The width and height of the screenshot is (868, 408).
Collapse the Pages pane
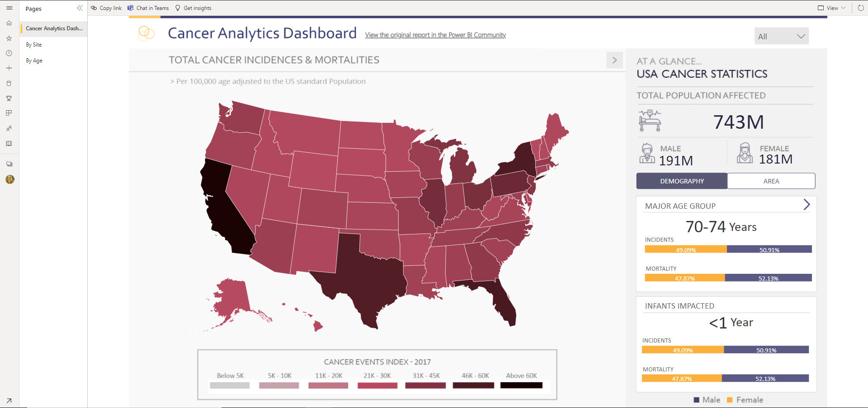coord(80,8)
